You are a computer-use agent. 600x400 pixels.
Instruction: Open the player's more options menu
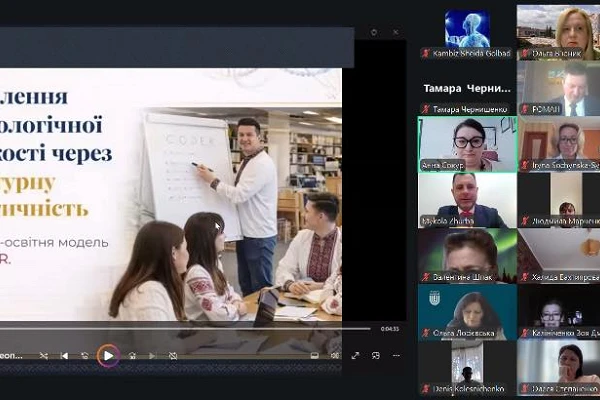click(x=394, y=355)
